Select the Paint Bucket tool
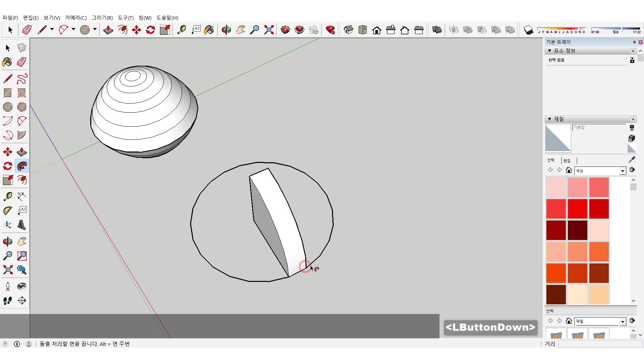Viewport: 644px width, 362px height. [x=7, y=62]
